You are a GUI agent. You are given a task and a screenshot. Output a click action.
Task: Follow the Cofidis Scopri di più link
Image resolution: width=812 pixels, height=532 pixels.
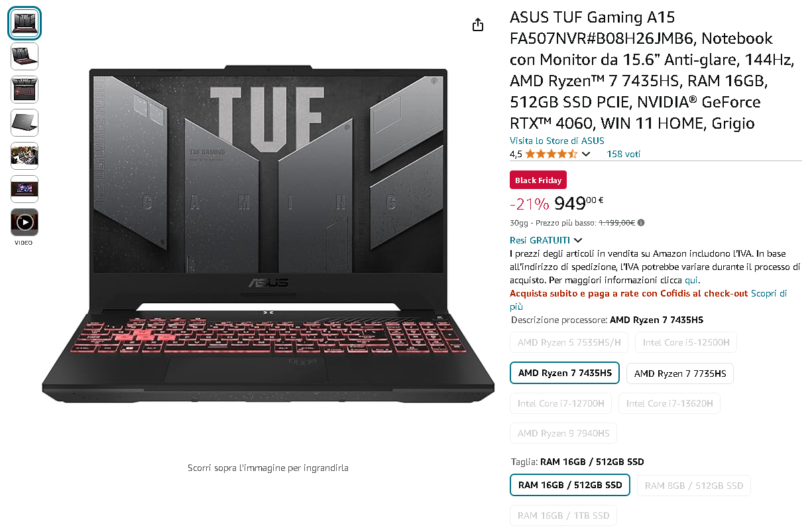pos(648,300)
